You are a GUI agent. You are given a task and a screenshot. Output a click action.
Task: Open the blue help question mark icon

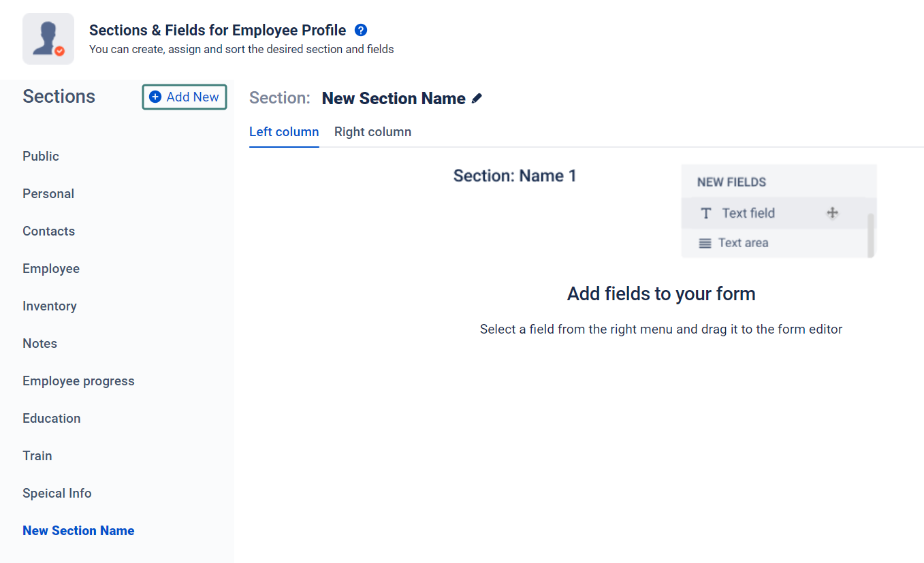[x=361, y=30]
